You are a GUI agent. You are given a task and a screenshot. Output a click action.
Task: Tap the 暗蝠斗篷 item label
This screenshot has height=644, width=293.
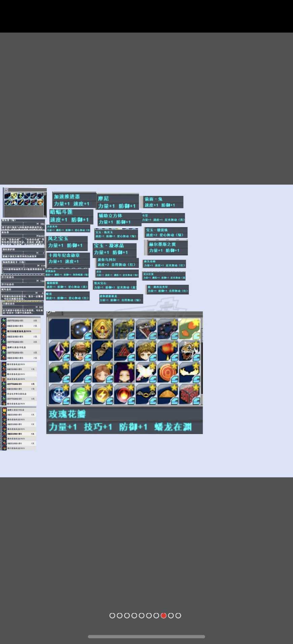61,212
